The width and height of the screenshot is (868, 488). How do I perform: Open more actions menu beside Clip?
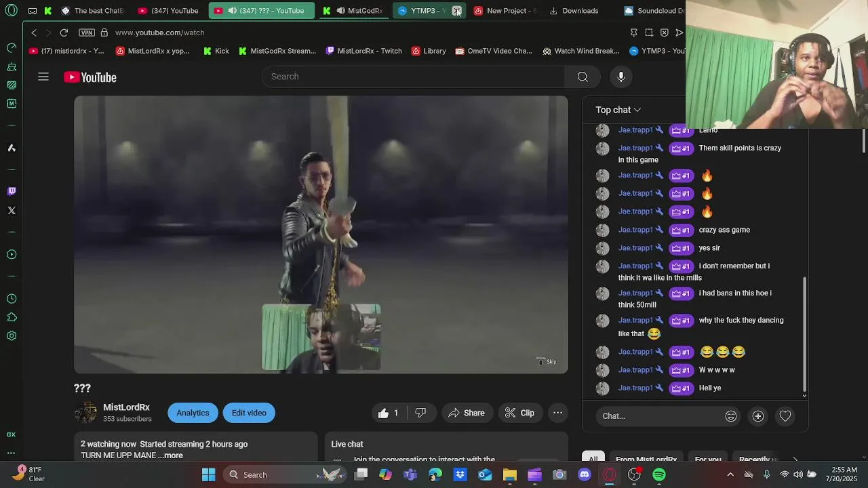[x=557, y=413]
